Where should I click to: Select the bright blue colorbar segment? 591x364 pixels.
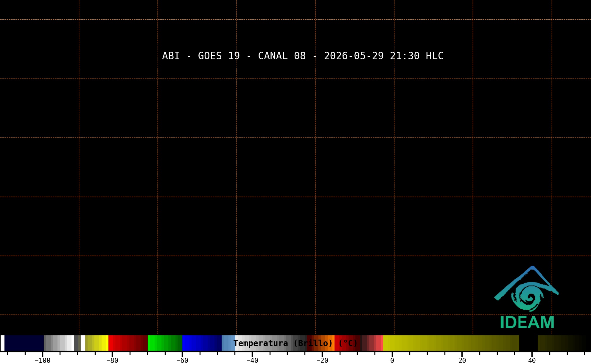point(202,343)
